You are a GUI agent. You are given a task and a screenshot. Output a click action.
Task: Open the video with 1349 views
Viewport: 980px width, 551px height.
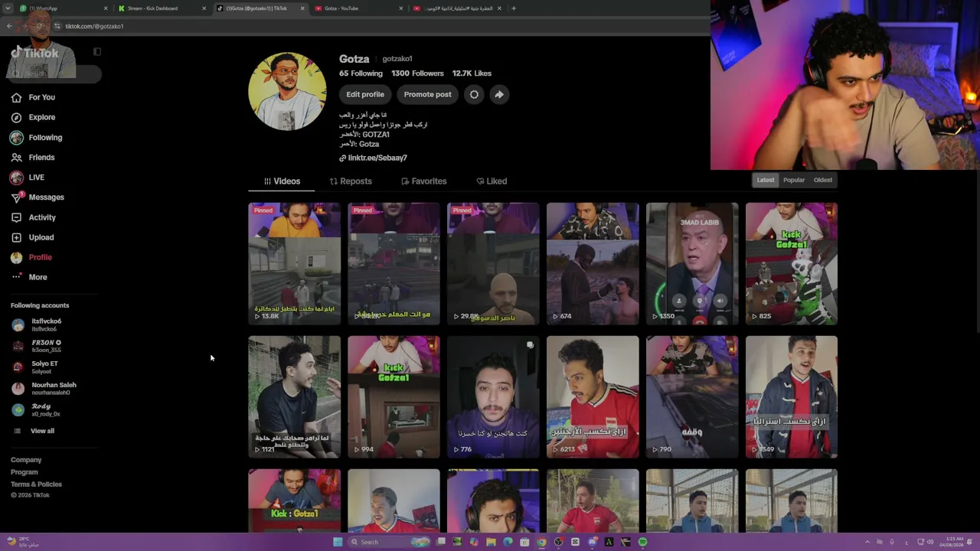(x=792, y=397)
